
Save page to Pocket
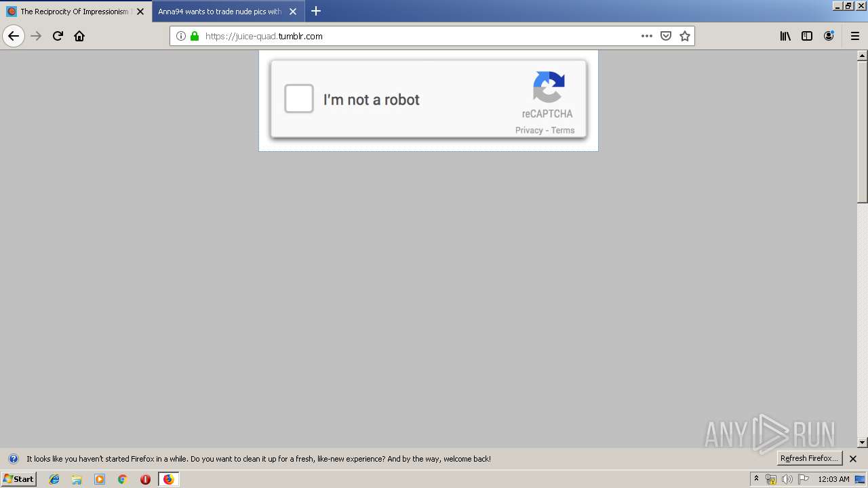(x=666, y=36)
